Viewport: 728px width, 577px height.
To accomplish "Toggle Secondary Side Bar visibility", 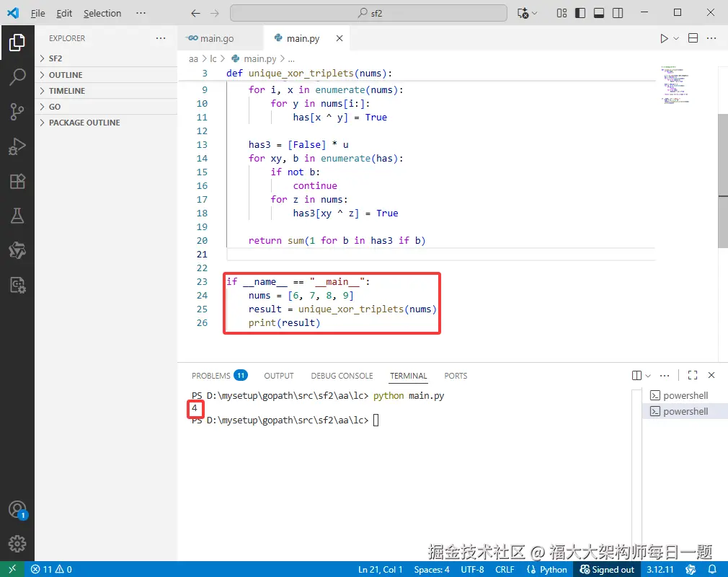I will [x=618, y=13].
